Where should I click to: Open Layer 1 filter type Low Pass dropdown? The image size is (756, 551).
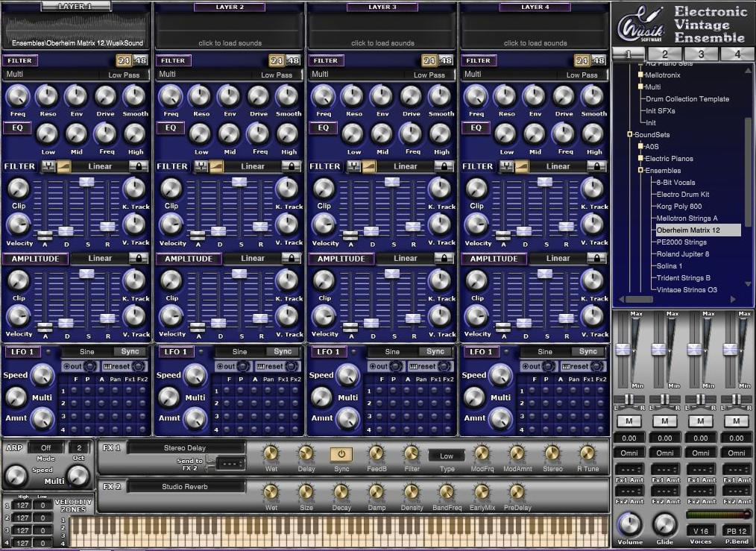click(x=124, y=75)
